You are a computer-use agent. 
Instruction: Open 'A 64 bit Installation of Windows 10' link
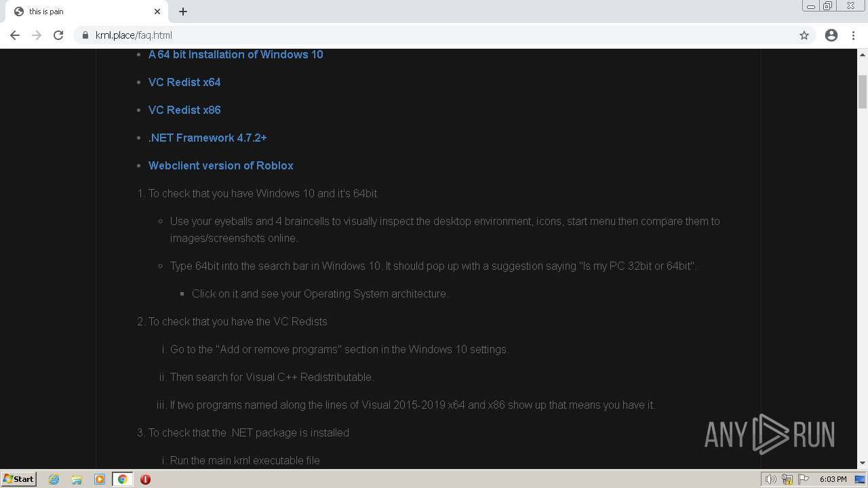pyautogui.click(x=236, y=54)
